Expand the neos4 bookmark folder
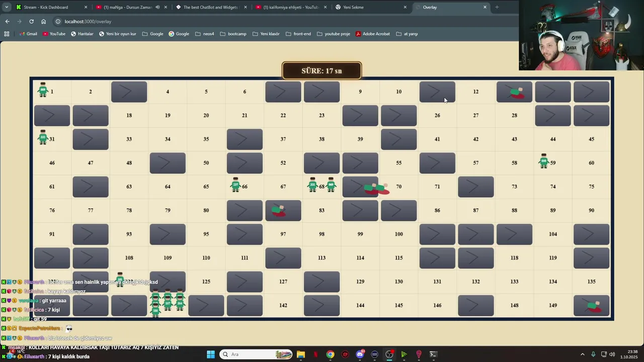The image size is (644, 362). [x=204, y=34]
